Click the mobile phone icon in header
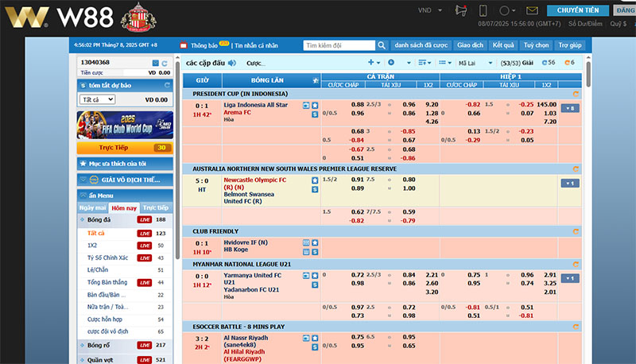Screen dimensions: 636x364 [x=482, y=10]
